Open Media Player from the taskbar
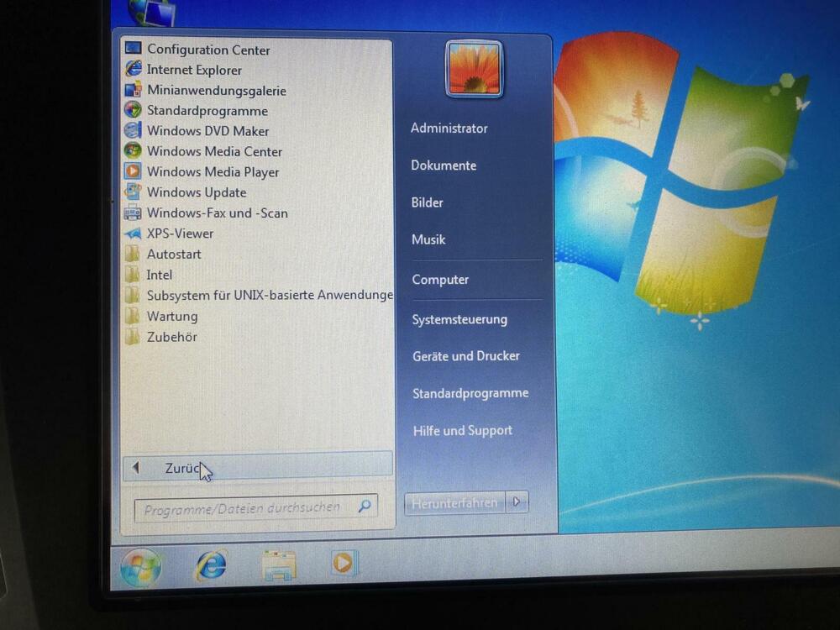The image size is (840, 630). [344, 563]
